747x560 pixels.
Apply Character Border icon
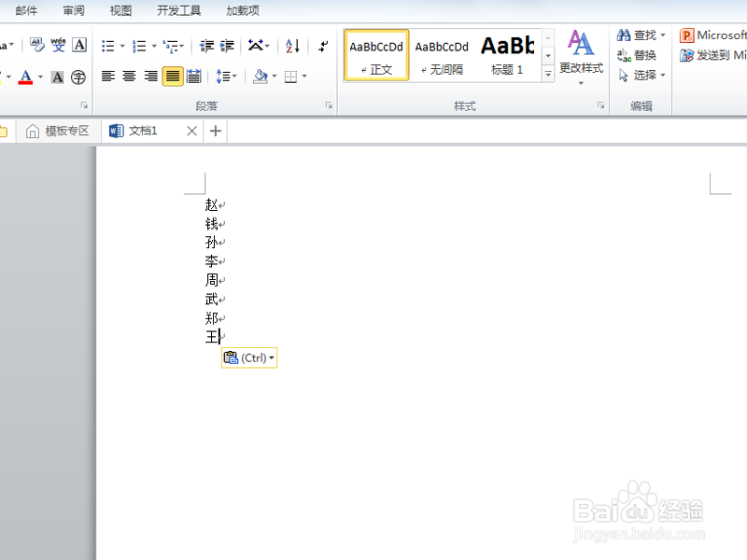point(79,45)
